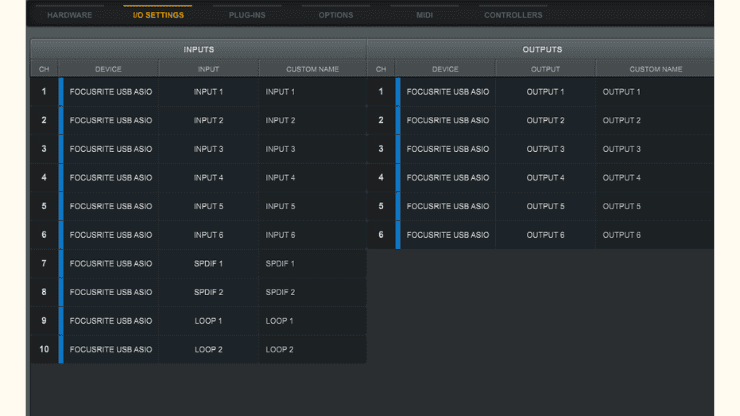Screen dimensions: 740x416
Task: Click the INPUT column header
Action: pos(209,69)
